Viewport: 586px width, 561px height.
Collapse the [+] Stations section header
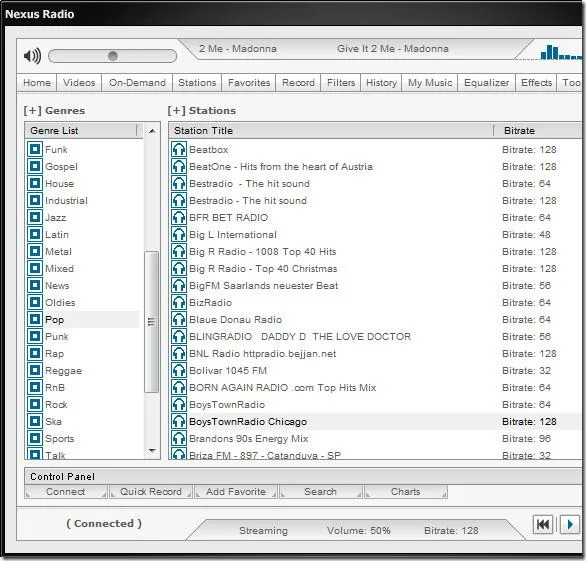[x=201, y=111]
